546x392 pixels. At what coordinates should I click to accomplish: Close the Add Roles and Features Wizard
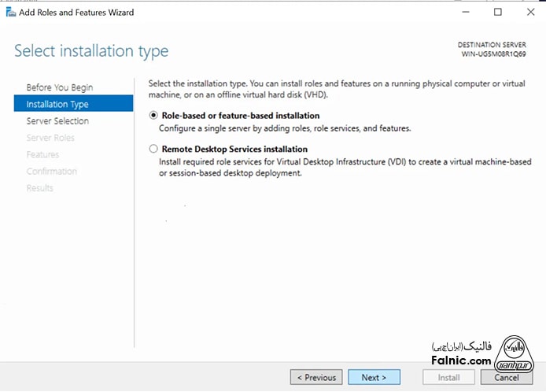(x=529, y=13)
